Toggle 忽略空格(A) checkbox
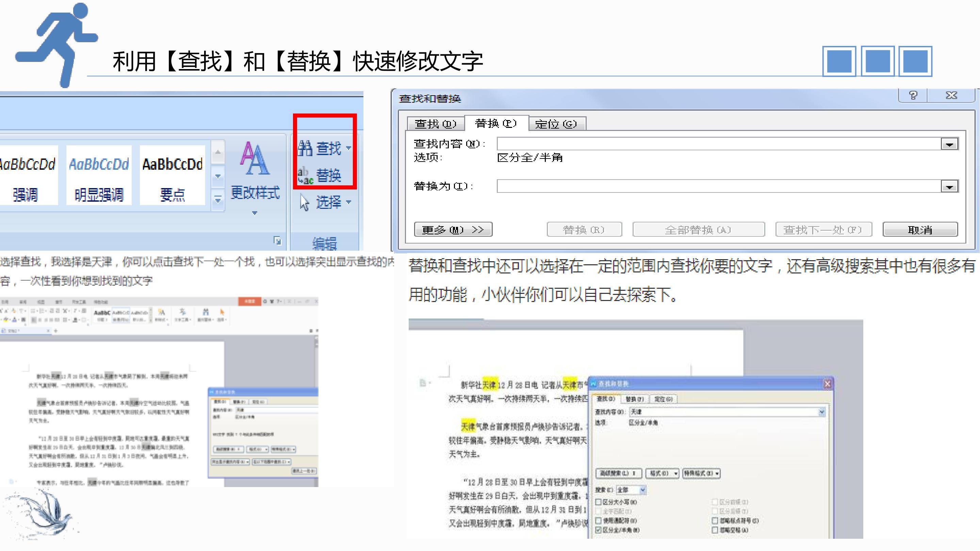Image resolution: width=980 pixels, height=551 pixels. 715,530
